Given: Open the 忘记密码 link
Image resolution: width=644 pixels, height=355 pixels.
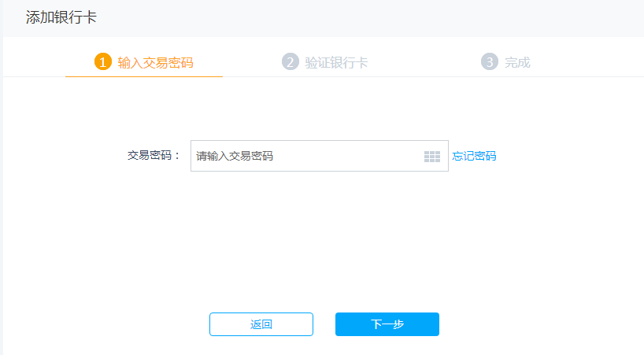Looking at the screenshot, I should [474, 156].
